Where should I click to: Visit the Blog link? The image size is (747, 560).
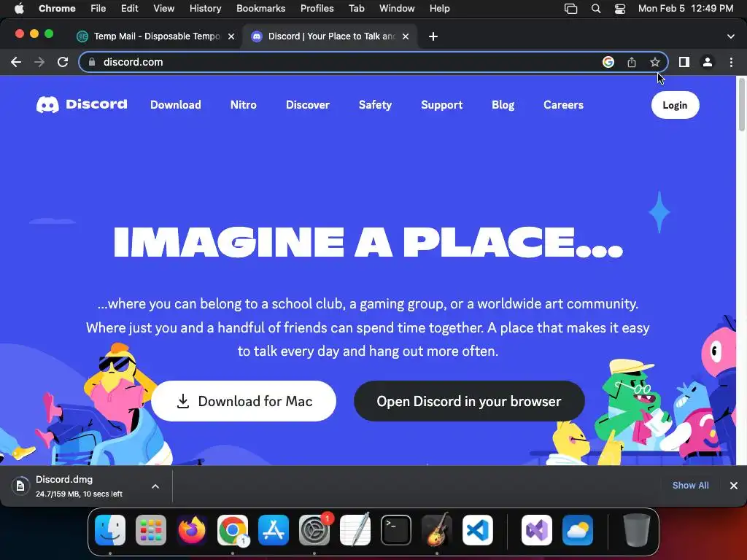[503, 105]
